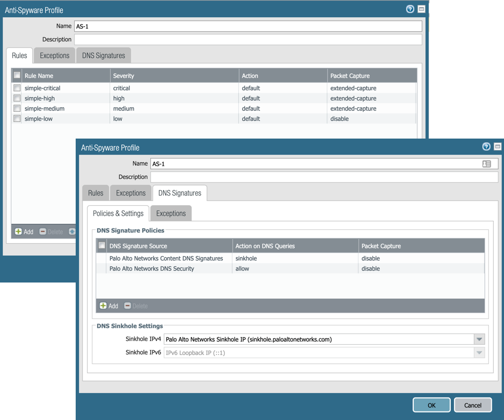504x420 pixels.
Task: Check the simple-critical rule checkbox
Action: (17, 88)
